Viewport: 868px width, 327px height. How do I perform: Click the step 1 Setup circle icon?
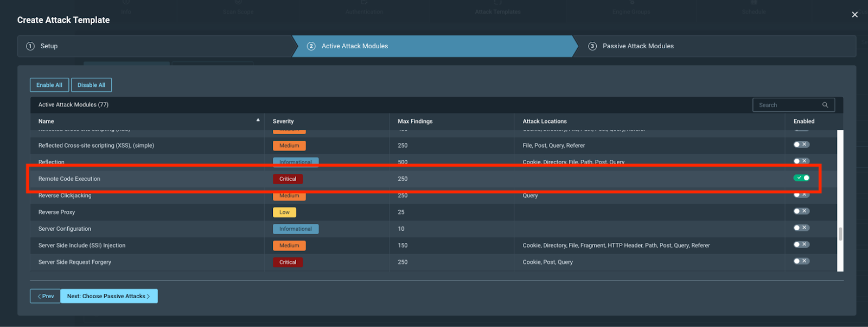pyautogui.click(x=30, y=46)
